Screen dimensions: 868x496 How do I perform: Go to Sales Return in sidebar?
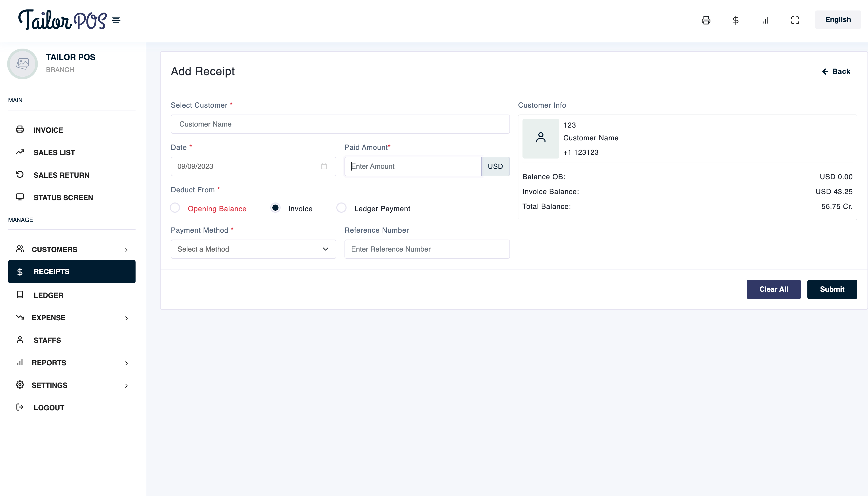[61, 175]
